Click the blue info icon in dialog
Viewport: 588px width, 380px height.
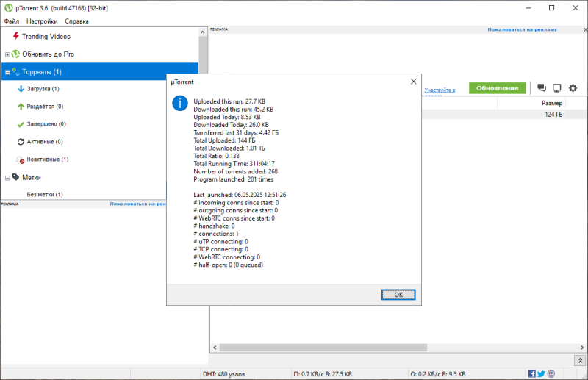pyautogui.click(x=180, y=103)
